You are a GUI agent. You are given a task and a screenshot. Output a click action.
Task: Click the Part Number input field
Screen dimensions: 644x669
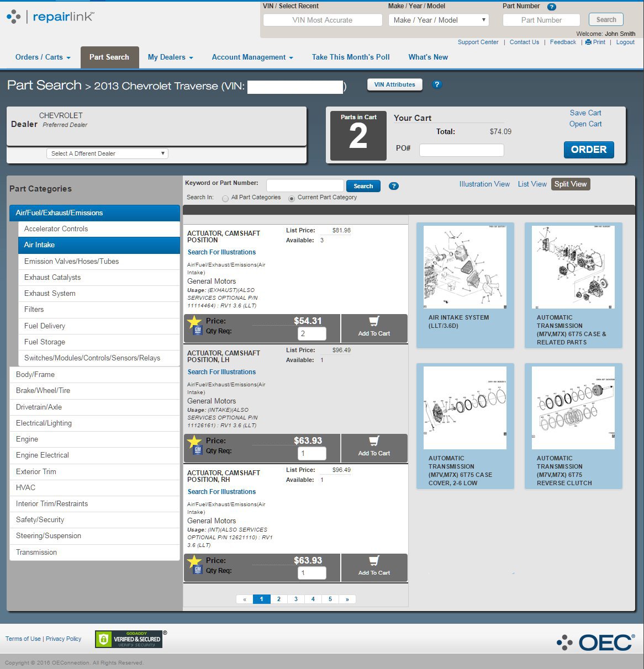tap(541, 20)
